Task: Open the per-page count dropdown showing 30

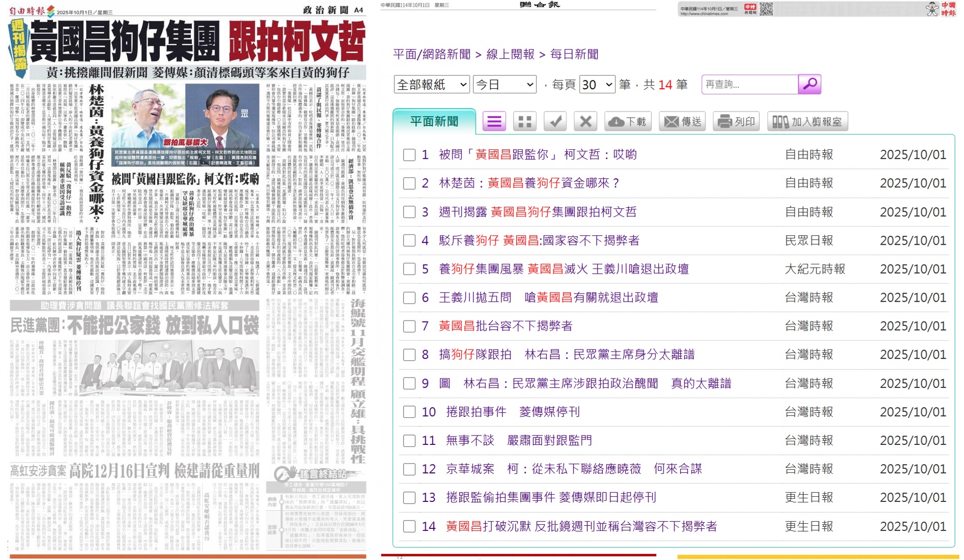Action: pos(597,84)
